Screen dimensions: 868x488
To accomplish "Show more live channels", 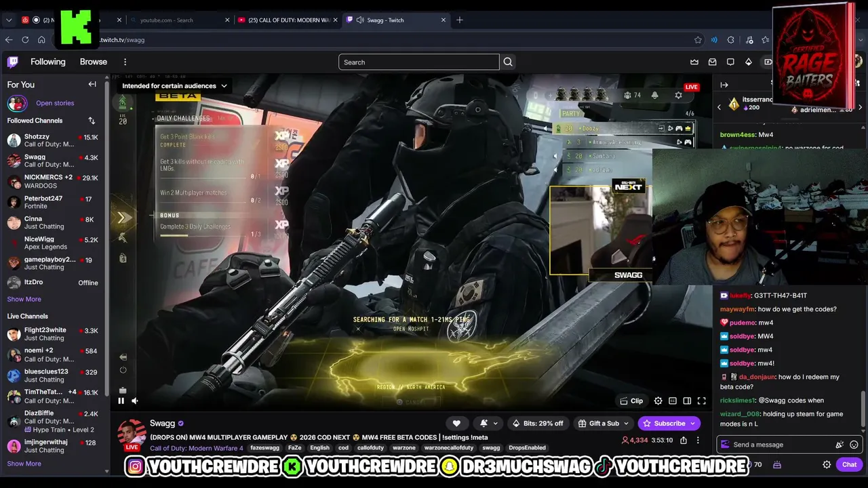I will (24, 464).
